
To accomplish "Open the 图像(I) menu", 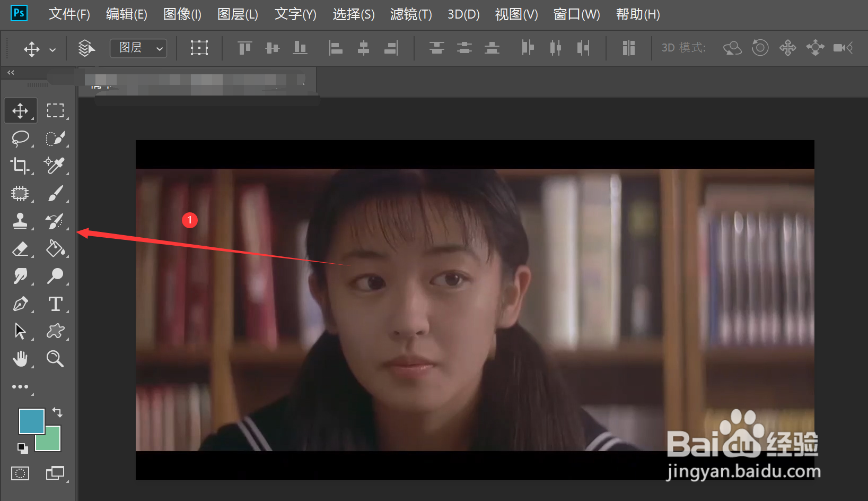I will click(182, 14).
